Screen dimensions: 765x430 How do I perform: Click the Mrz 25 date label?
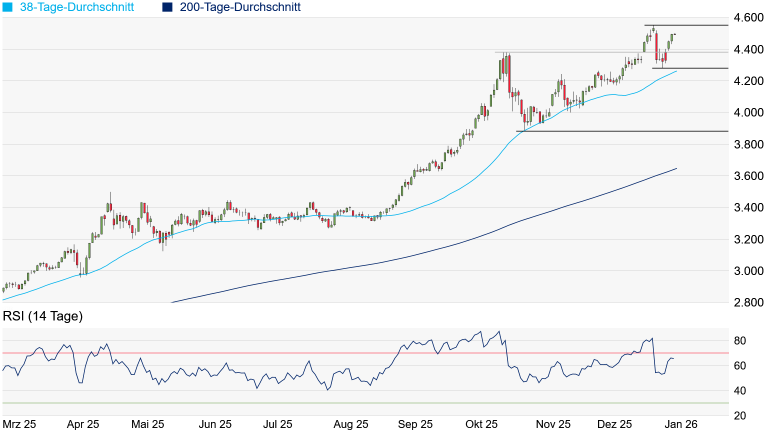(20, 424)
